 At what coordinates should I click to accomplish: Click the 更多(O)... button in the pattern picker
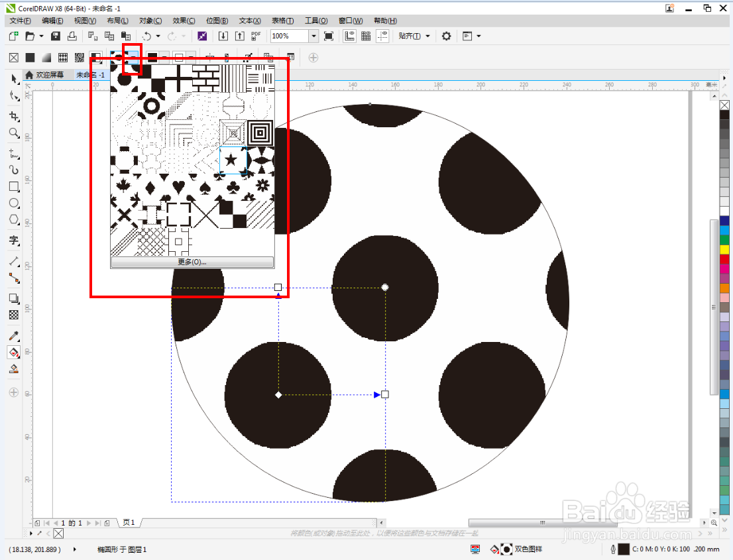pos(192,262)
